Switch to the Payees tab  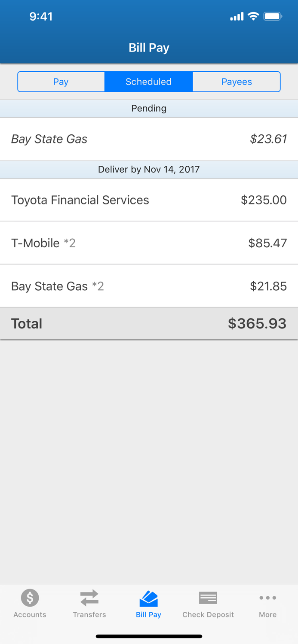click(x=237, y=82)
